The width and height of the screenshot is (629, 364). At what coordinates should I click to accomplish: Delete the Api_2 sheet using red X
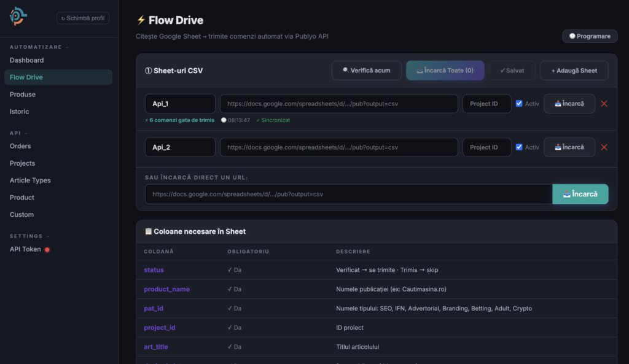coord(604,147)
